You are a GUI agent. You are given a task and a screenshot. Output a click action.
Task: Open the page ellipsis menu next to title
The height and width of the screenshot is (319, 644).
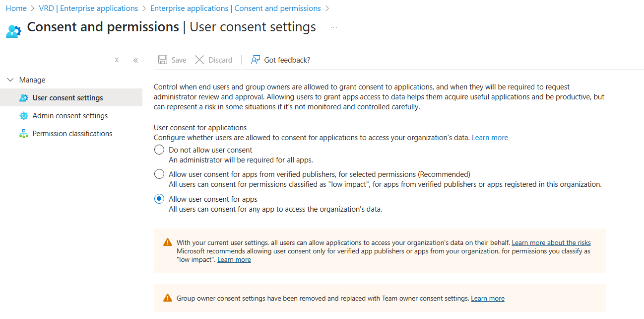[x=333, y=28]
